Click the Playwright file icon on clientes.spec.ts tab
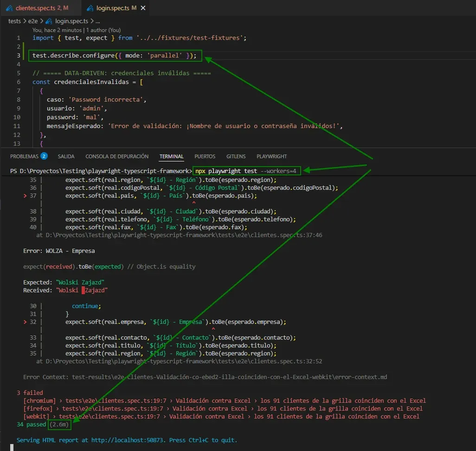Screen dimensions: 476x451 pyautogui.click(x=9, y=8)
